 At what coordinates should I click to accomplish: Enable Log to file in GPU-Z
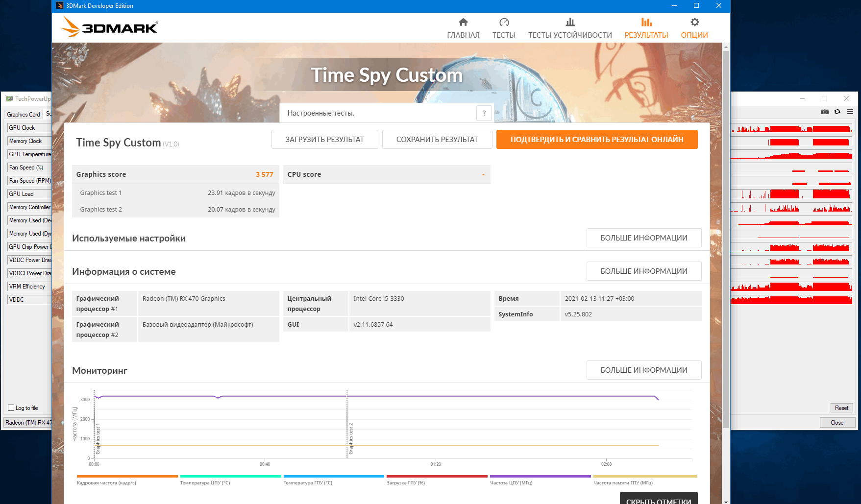11,408
